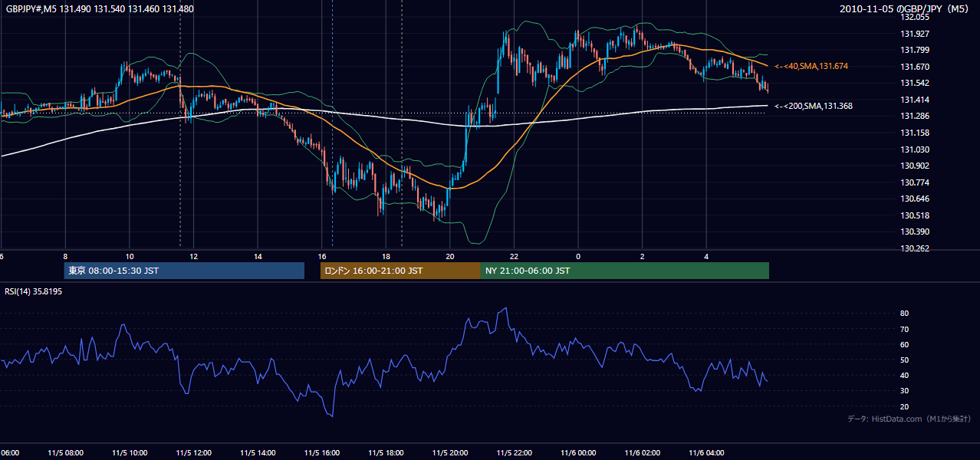The height and width of the screenshot is (460, 980).
Task: Click the 11/5 22:00 bottom time label
Action: pyautogui.click(x=515, y=453)
